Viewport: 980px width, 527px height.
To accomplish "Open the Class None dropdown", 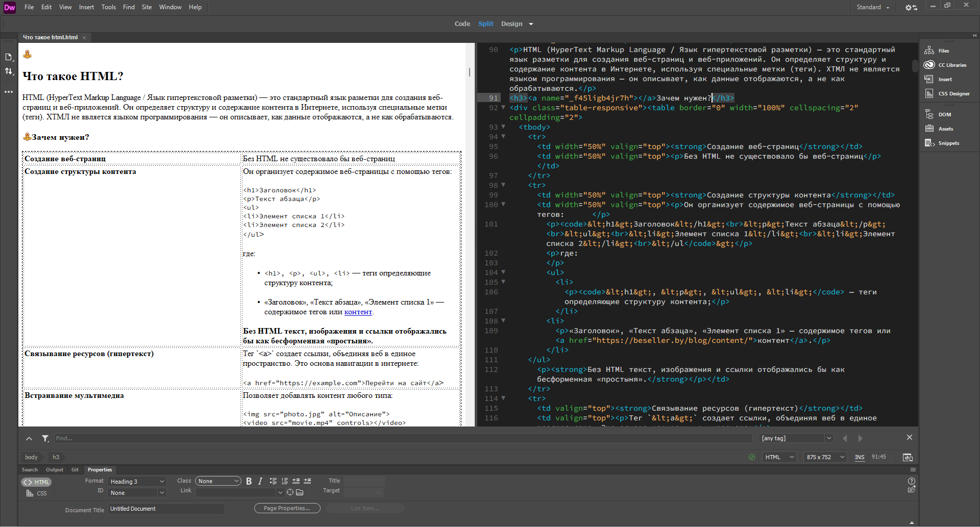I will click(x=218, y=481).
